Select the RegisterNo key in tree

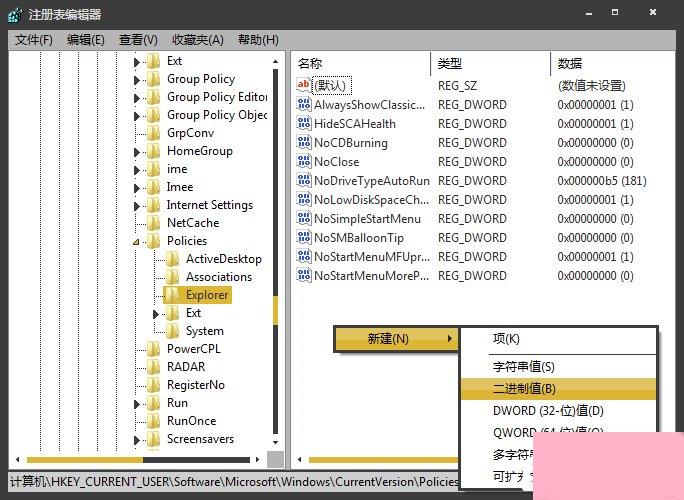click(196, 385)
